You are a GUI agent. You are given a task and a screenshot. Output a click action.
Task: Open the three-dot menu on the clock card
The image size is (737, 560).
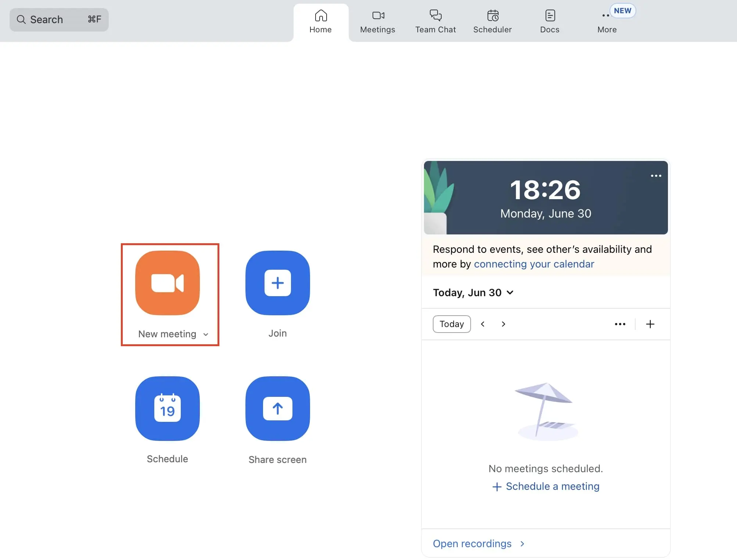[x=656, y=176]
